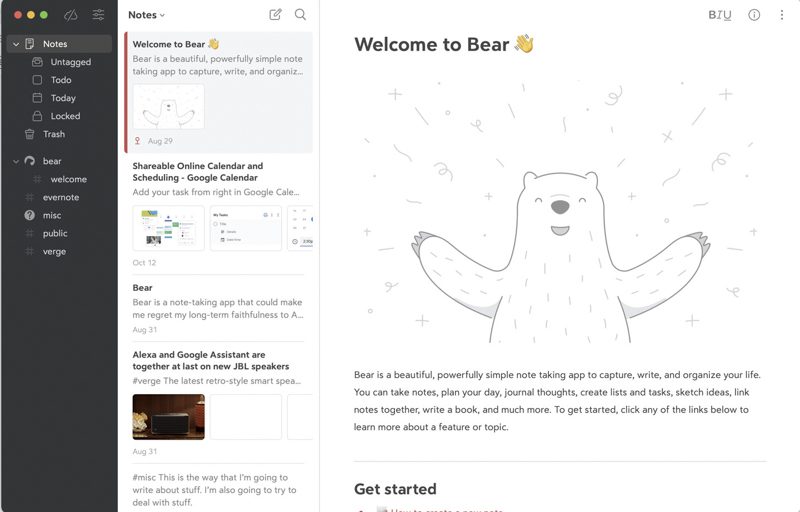Click the Untagged tray icon

tap(37, 62)
